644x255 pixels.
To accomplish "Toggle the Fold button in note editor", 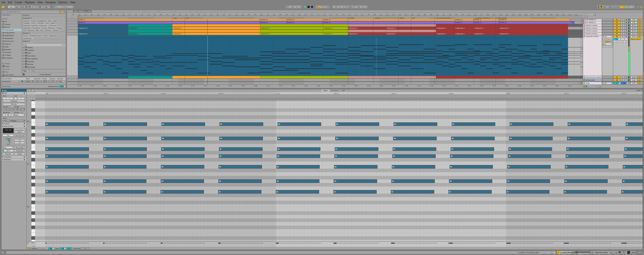I will (34, 90).
